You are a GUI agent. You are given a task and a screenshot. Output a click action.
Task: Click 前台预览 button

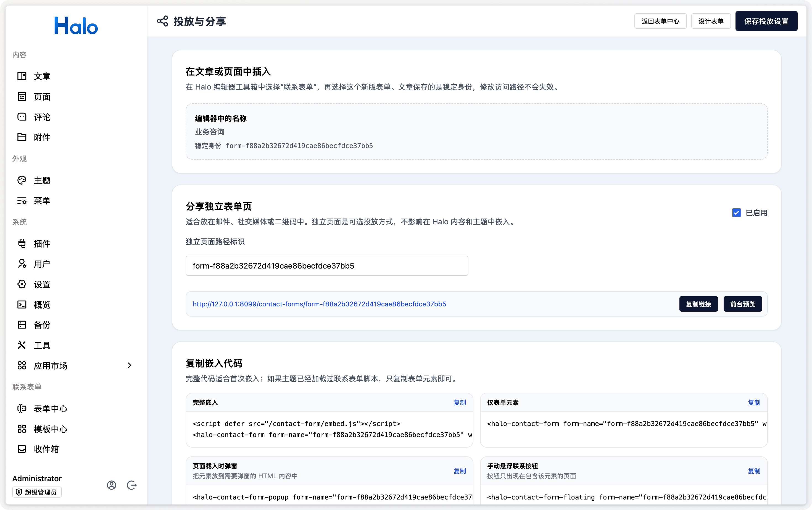pyautogui.click(x=742, y=304)
